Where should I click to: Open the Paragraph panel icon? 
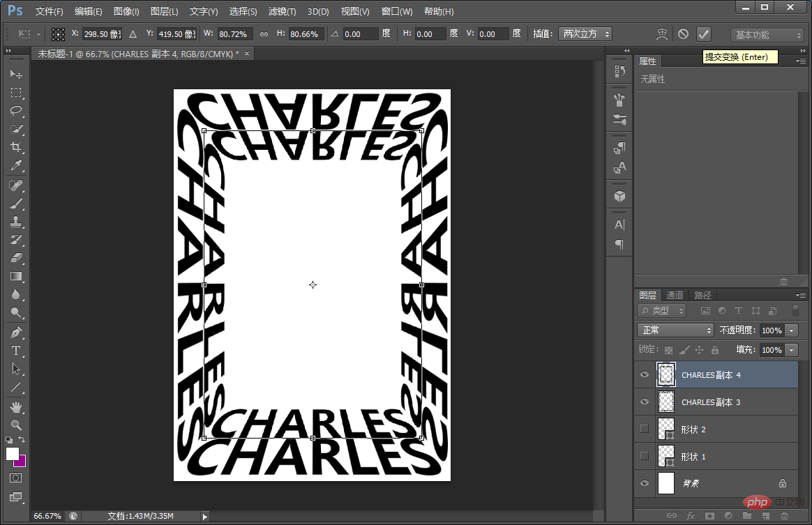619,244
